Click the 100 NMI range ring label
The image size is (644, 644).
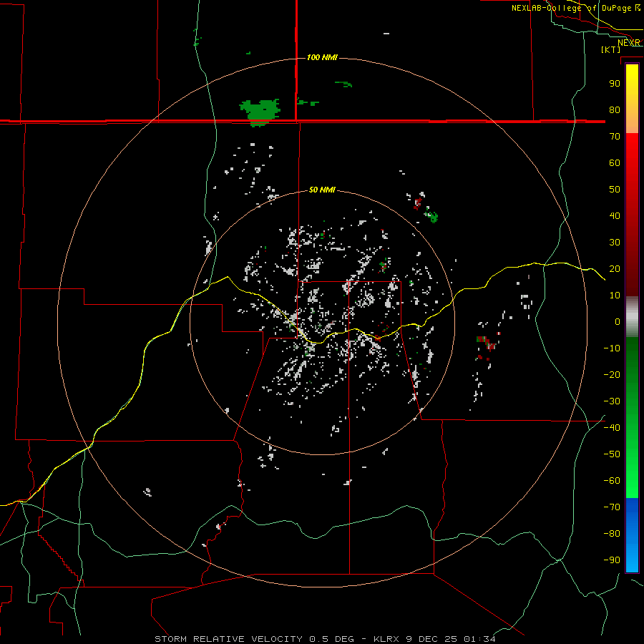(x=322, y=57)
